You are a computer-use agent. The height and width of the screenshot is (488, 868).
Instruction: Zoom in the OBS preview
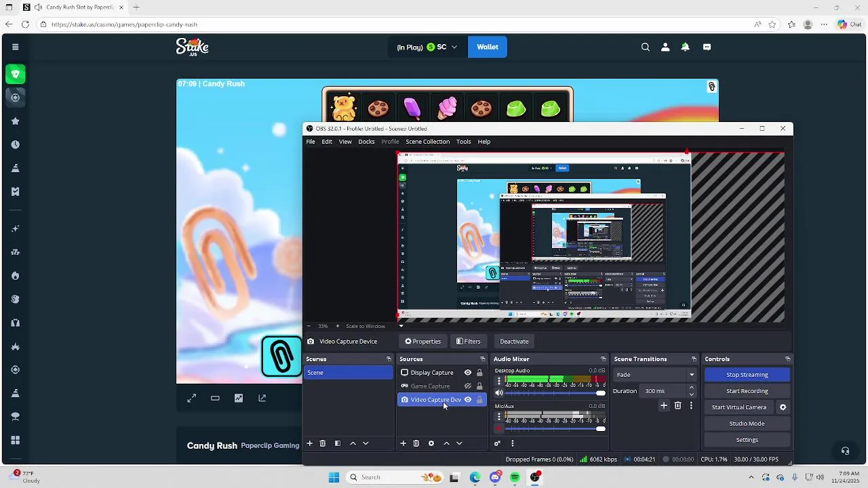tap(337, 326)
